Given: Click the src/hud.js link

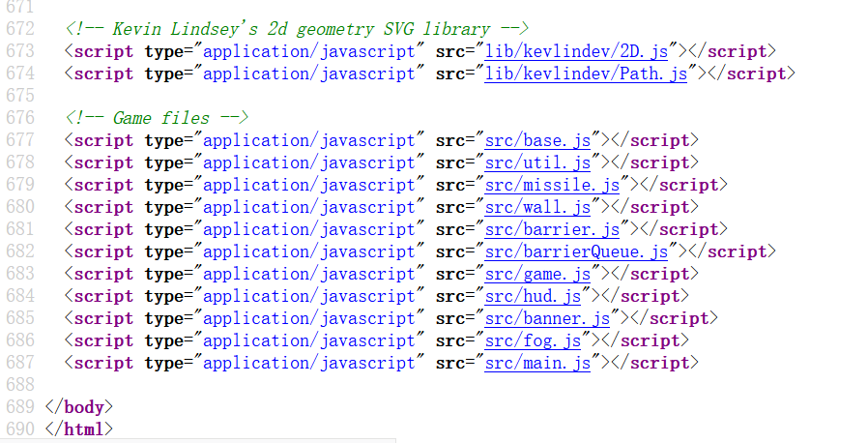Looking at the screenshot, I should tap(533, 296).
